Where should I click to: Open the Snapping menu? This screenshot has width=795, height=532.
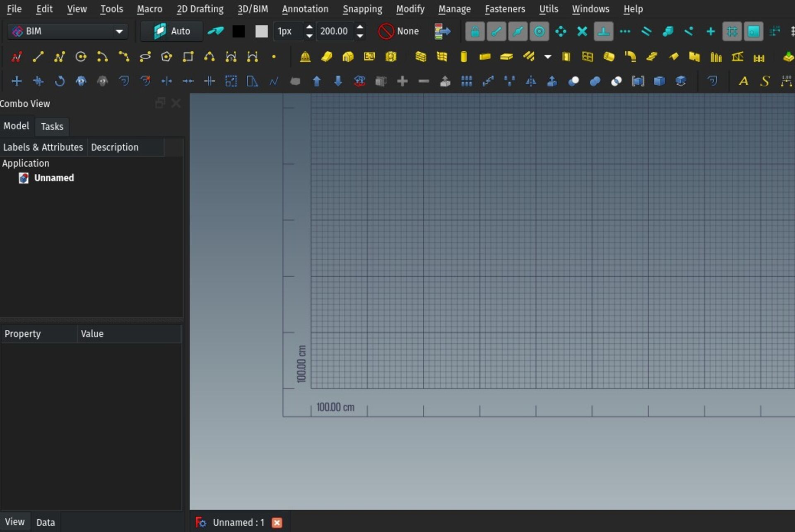point(362,9)
